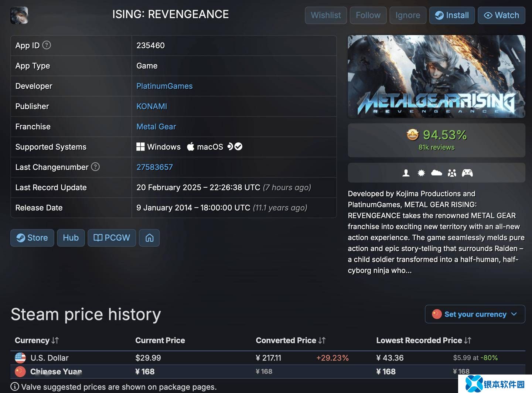Screen dimensions: 532x393
Task: Click the macOS apple icon
Action: 190,146
